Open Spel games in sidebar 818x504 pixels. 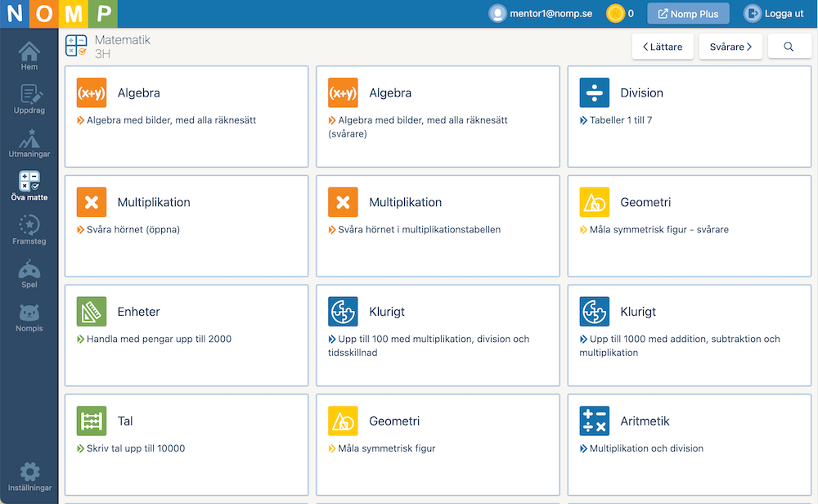tap(29, 274)
